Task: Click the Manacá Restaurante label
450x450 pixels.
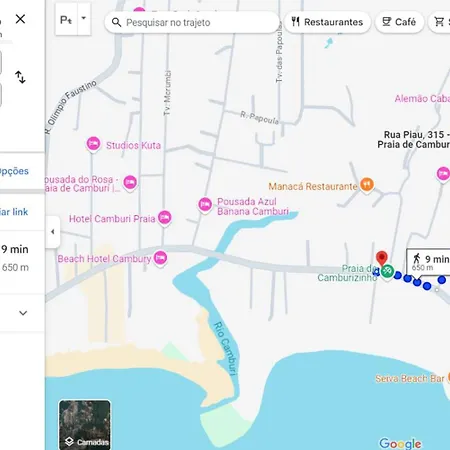Action: (313, 186)
